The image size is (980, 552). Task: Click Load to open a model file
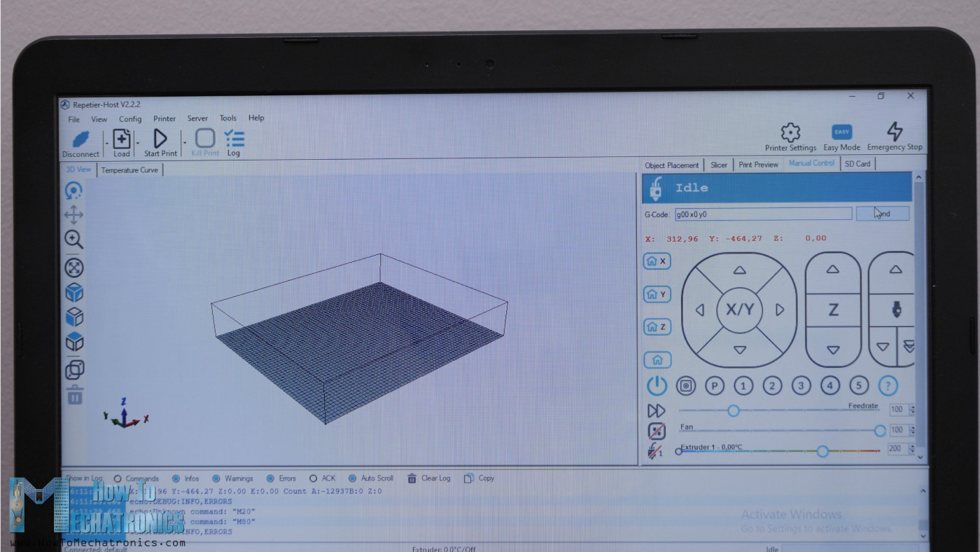(x=120, y=138)
